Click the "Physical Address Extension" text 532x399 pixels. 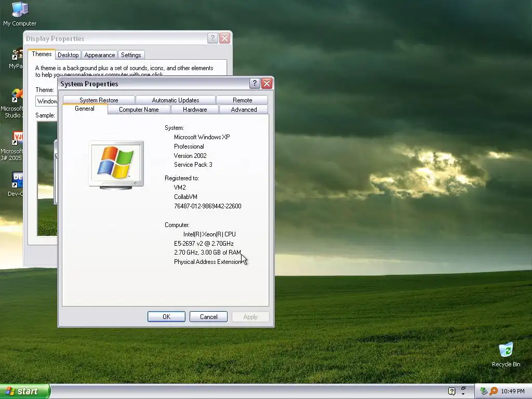[x=208, y=262]
